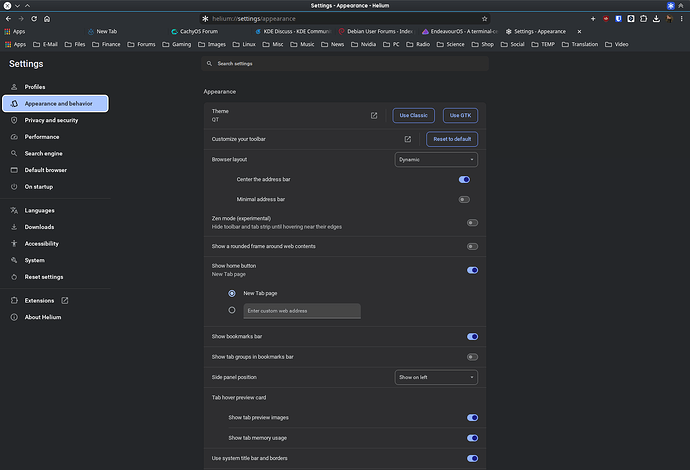Select the custom web address radio button
The width and height of the screenshot is (690, 470).
[x=231, y=310]
